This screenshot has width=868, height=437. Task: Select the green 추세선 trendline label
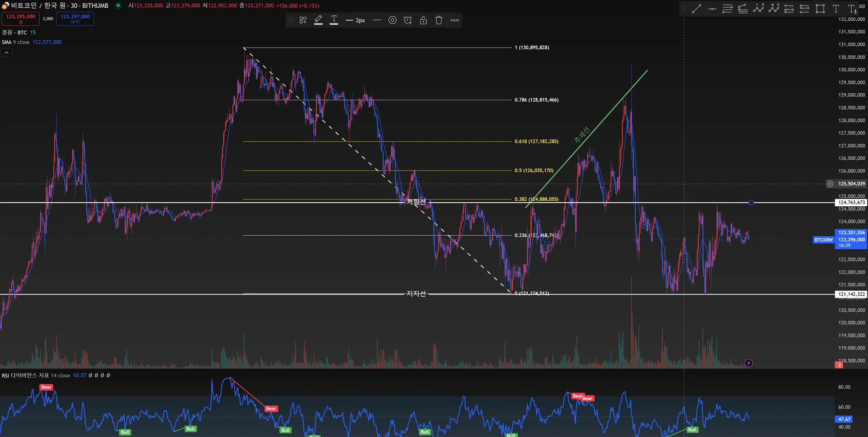[582, 135]
